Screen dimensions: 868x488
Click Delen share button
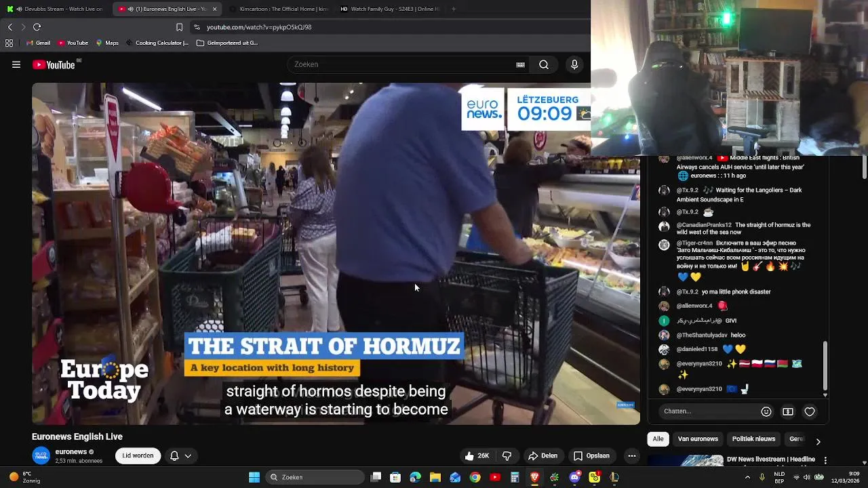click(x=543, y=456)
